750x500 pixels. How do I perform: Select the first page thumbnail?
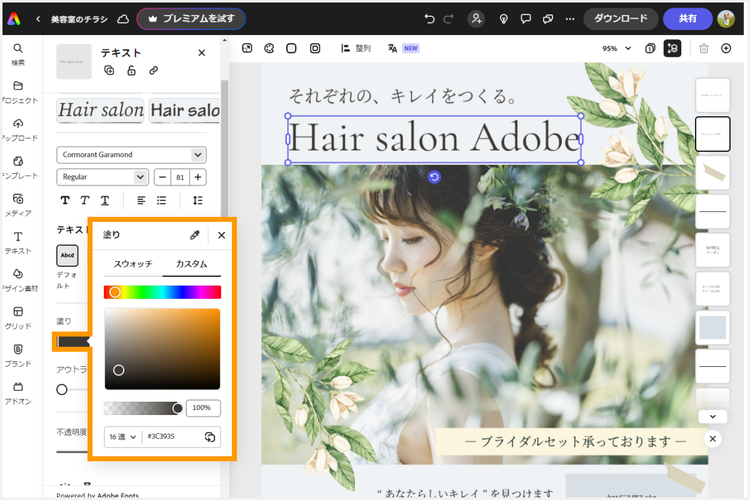pos(712,95)
